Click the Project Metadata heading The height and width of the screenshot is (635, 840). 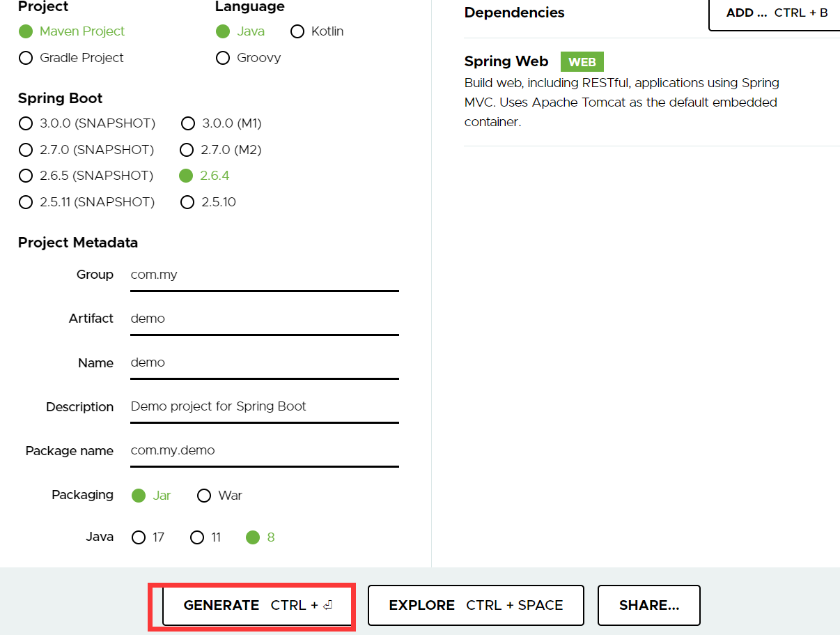[78, 243]
